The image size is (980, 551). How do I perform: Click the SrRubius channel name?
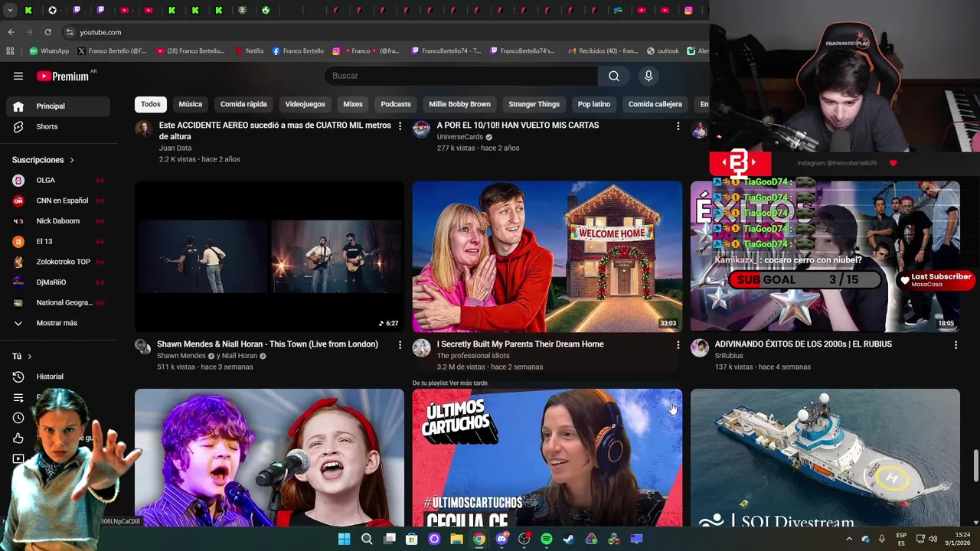coord(729,356)
